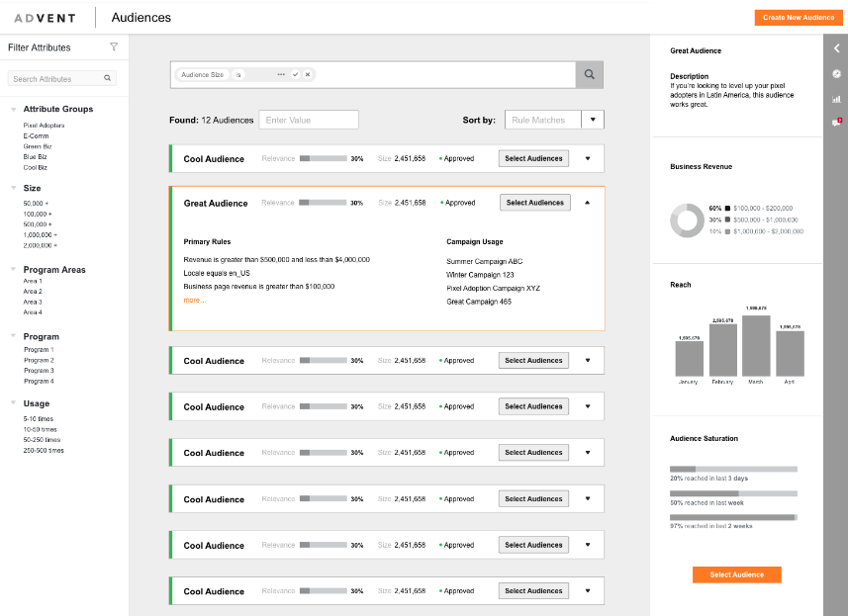Click the March bar in the Reach chart
The image size is (848, 616).
[x=756, y=345]
